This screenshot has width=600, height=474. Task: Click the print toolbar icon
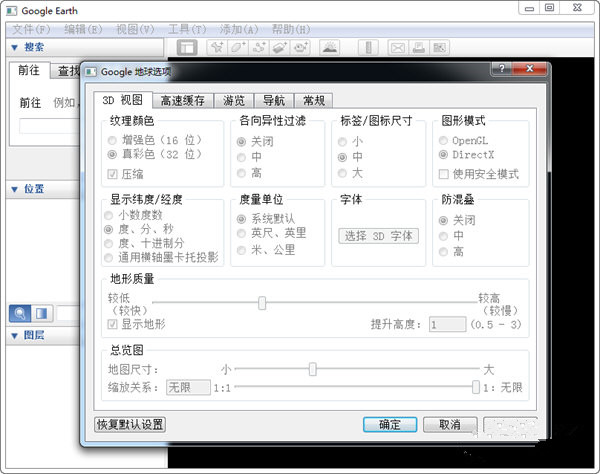point(419,48)
